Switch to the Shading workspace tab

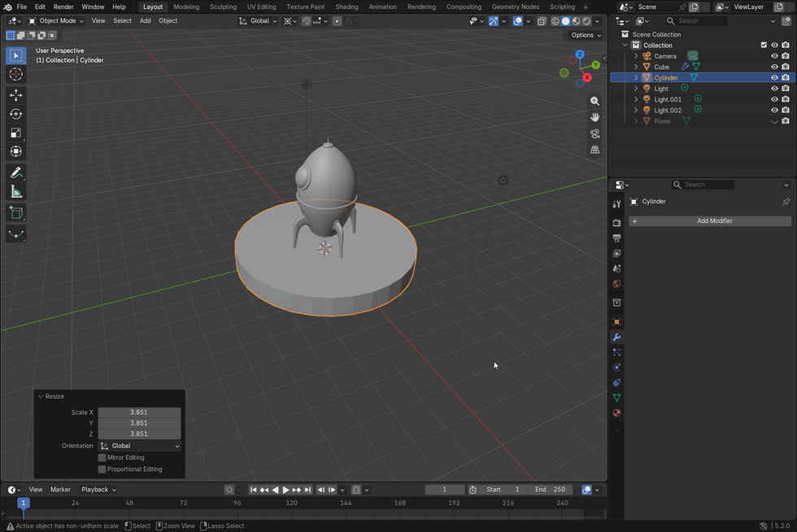pyautogui.click(x=346, y=7)
